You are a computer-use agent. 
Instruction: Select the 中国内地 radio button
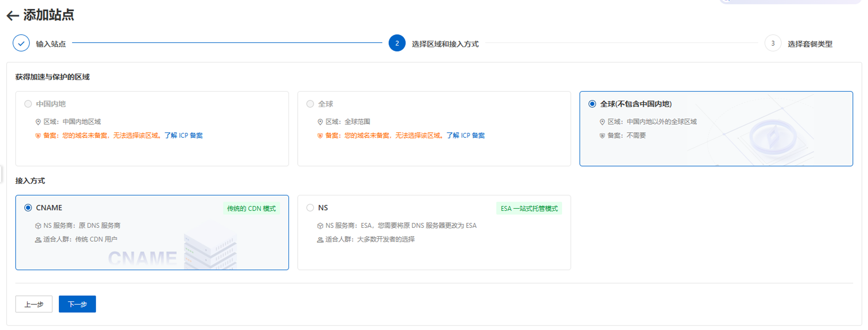(x=28, y=104)
